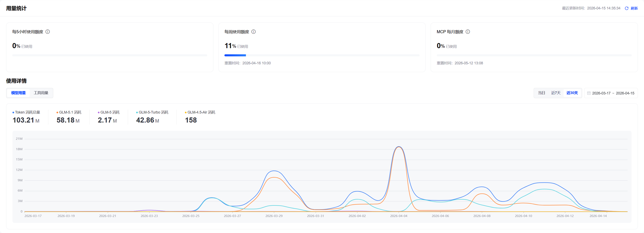Toggle the GLM-5-Turbo 消耗 legend series

tap(152, 112)
